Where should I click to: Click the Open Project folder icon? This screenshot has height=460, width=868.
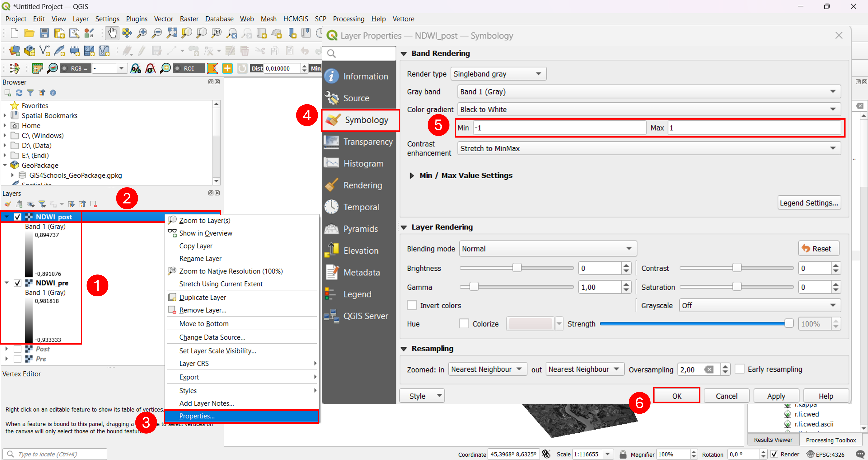coord(29,33)
